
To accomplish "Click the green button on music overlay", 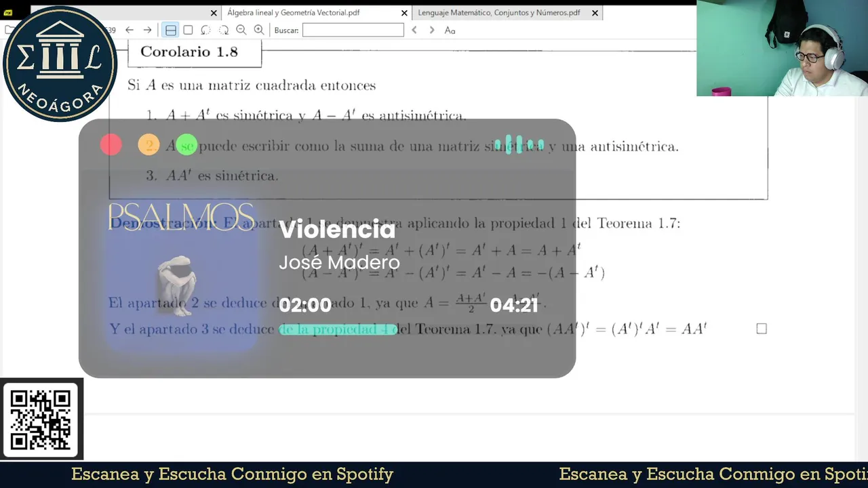I will 186,145.
